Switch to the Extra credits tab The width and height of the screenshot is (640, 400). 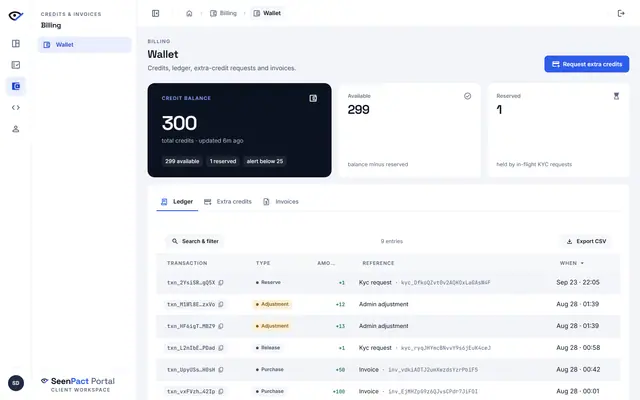[x=228, y=202]
